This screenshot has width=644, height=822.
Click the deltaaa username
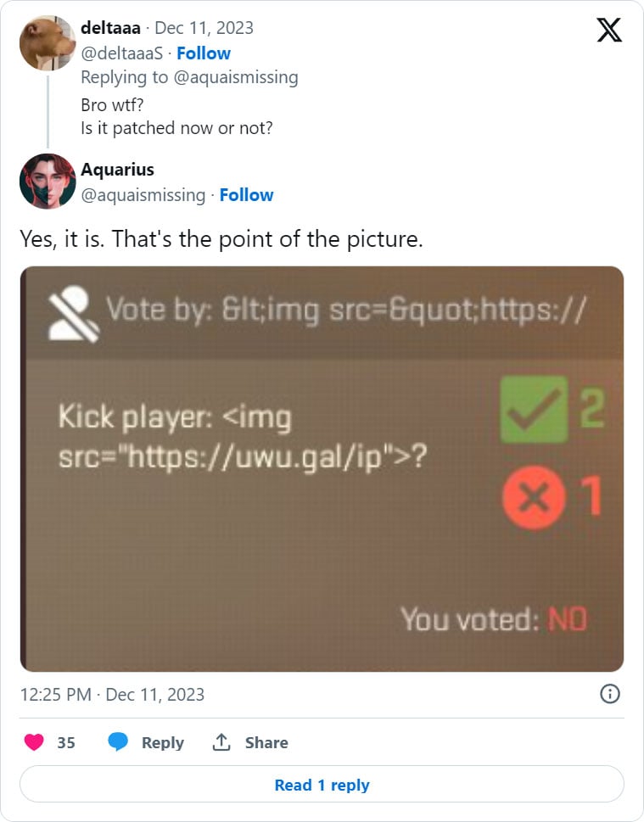coord(113,27)
